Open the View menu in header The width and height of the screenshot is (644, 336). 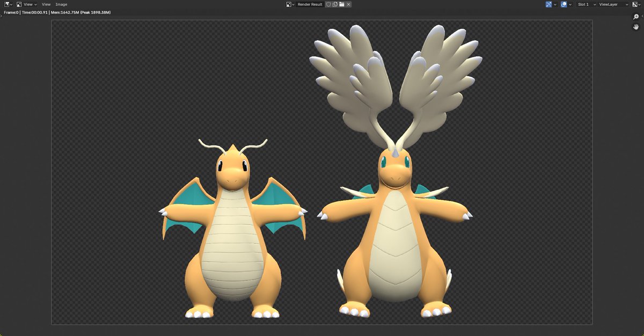[x=46, y=4]
